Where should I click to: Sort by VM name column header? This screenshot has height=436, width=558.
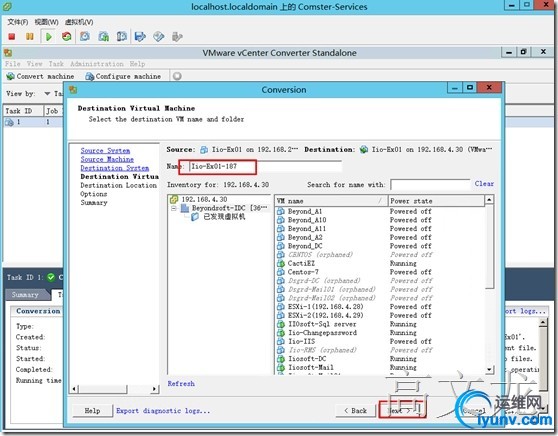[331, 201]
